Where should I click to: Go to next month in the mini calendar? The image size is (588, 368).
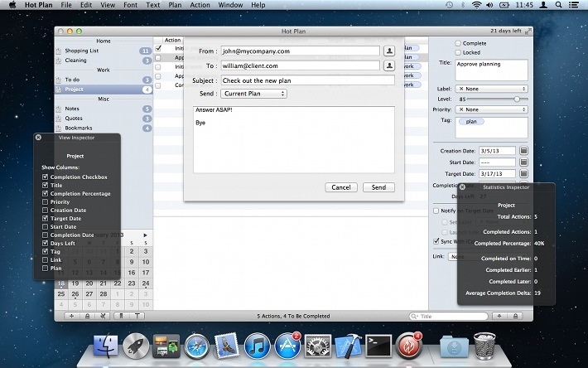pyautogui.click(x=146, y=235)
